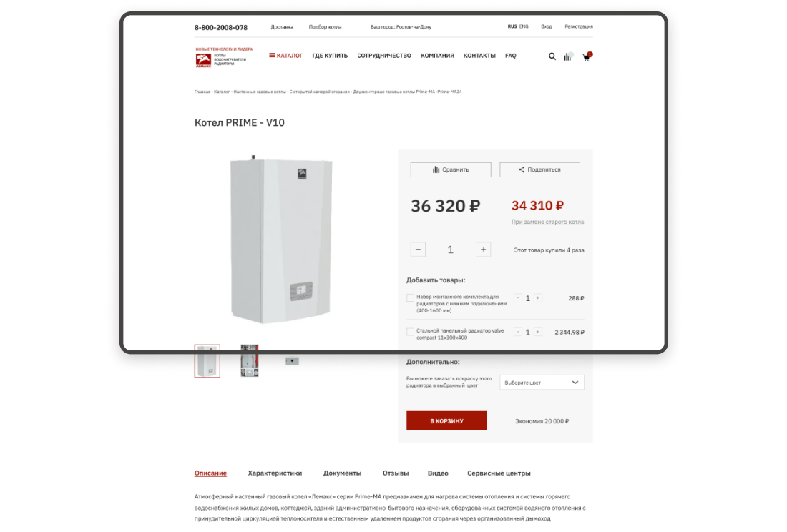The height and width of the screenshot is (532, 787).
Task: Open ГДЕ КУПИТЬ menu item
Action: pos(330,56)
